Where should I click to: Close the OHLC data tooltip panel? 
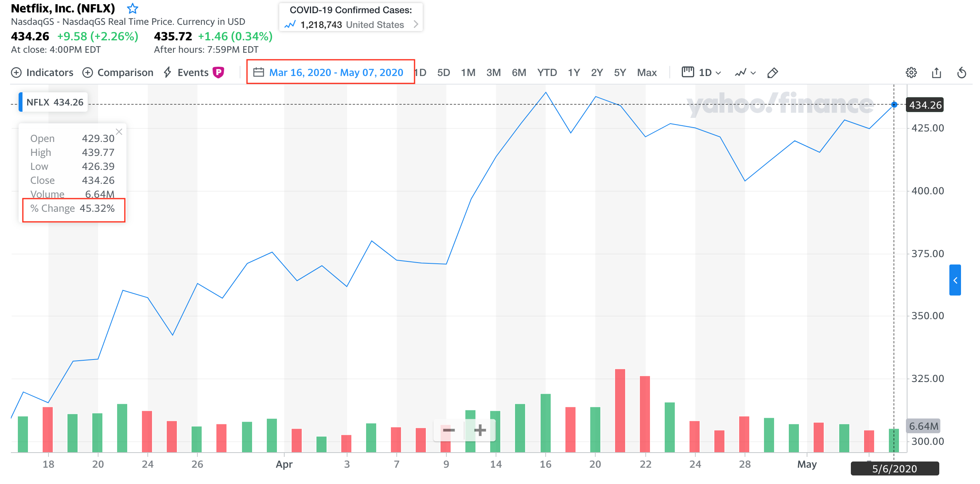pyautogui.click(x=119, y=132)
